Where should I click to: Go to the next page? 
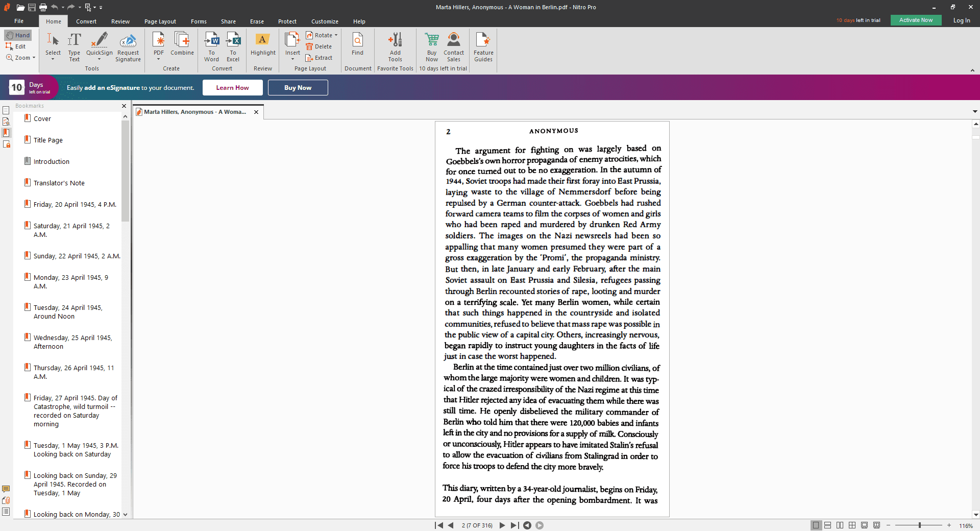502,525
